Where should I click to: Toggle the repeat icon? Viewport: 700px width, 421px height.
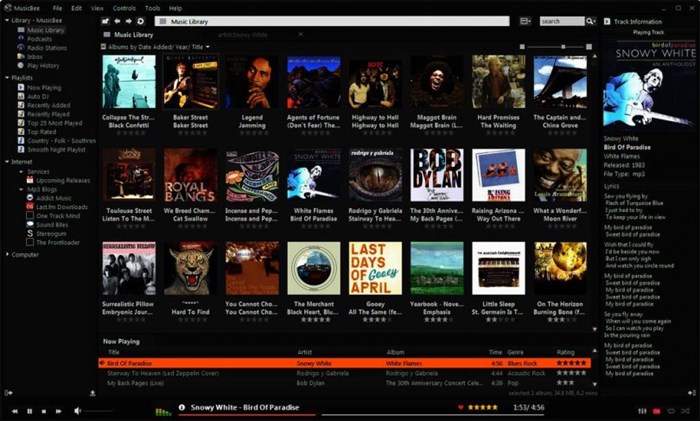671,411
